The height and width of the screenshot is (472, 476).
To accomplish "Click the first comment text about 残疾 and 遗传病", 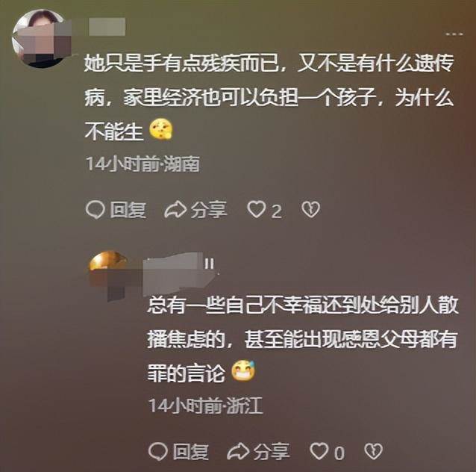I will 269,98.
